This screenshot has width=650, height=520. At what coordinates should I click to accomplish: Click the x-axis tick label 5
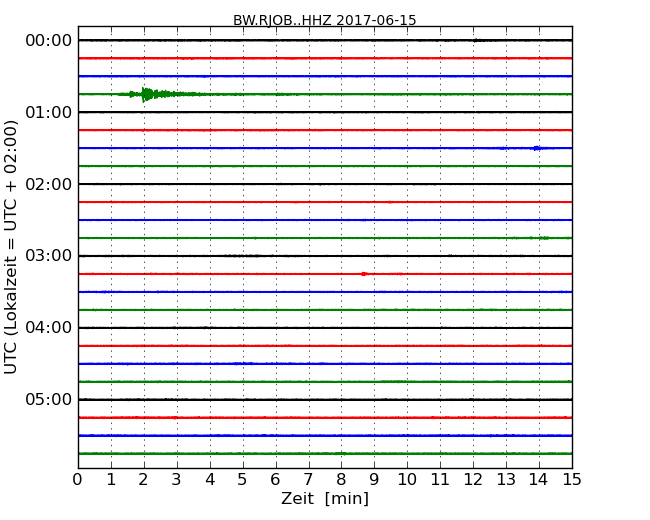(x=243, y=480)
